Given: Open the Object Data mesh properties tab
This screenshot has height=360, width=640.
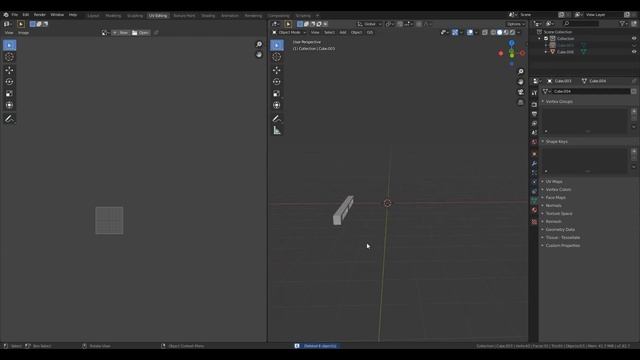Looking at the screenshot, I should point(534,200).
